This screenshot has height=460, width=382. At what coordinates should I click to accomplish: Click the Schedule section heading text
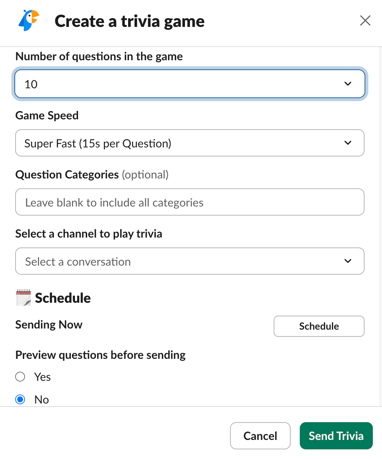[x=63, y=298]
